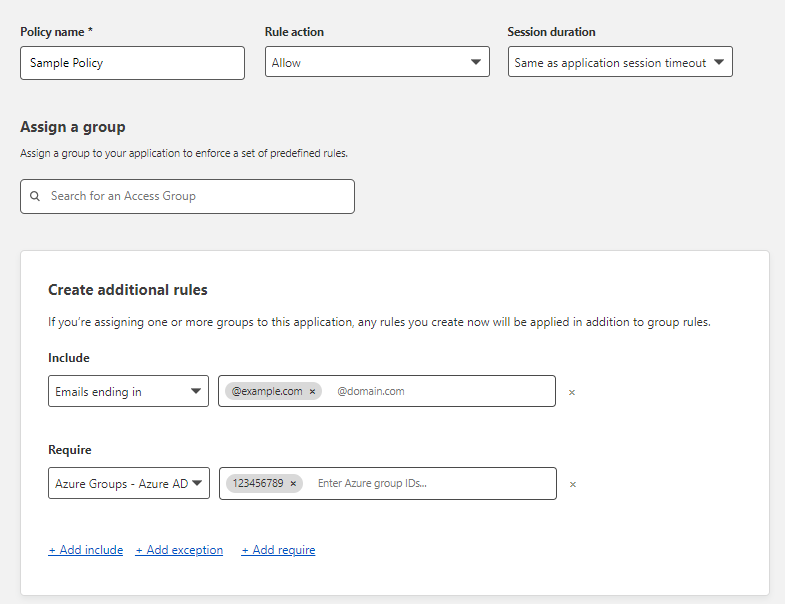Focus the Policy name field
785x604 pixels.
tap(132, 63)
